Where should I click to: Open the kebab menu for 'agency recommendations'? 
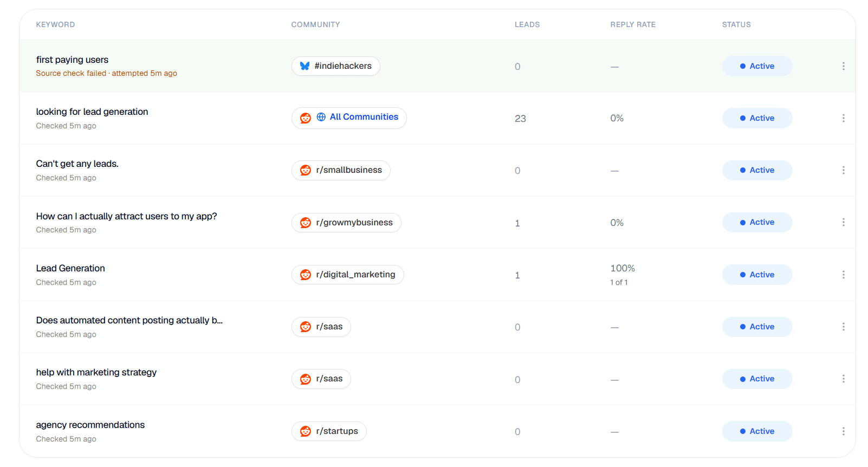click(x=843, y=431)
